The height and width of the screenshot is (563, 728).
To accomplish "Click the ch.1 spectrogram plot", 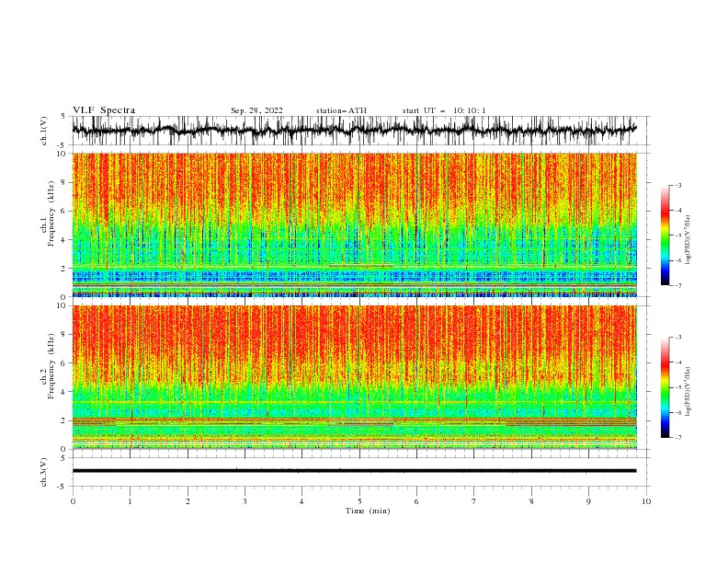I will pos(355,224).
